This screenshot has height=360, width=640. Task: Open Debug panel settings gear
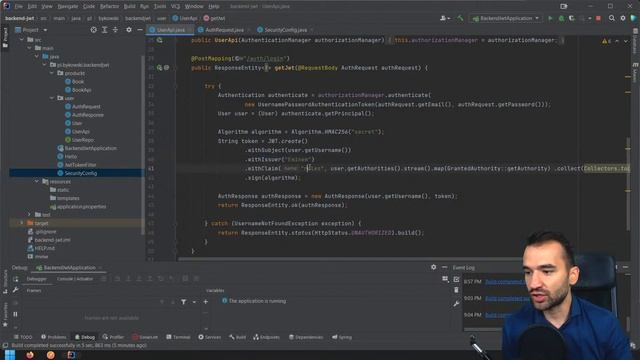(x=433, y=267)
